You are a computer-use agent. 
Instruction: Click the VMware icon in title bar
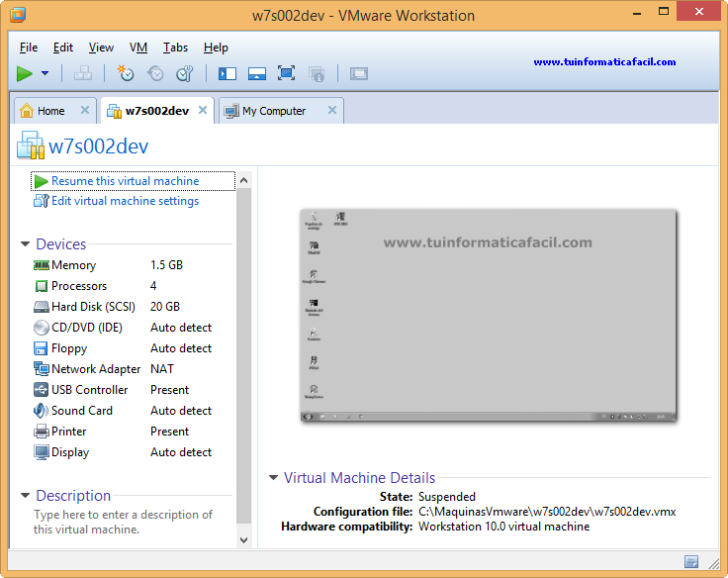coord(18,15)
